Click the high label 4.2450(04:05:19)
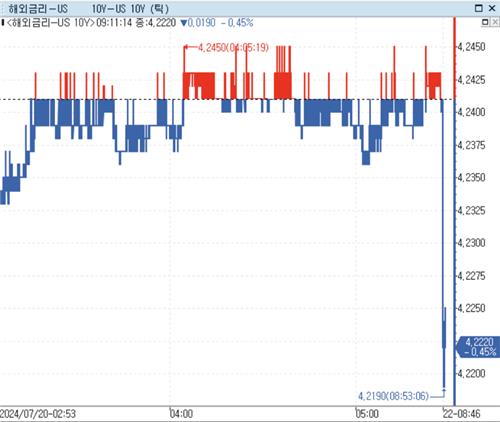The height and width of the screenshot is (422, 500). [x=233, y=48]
